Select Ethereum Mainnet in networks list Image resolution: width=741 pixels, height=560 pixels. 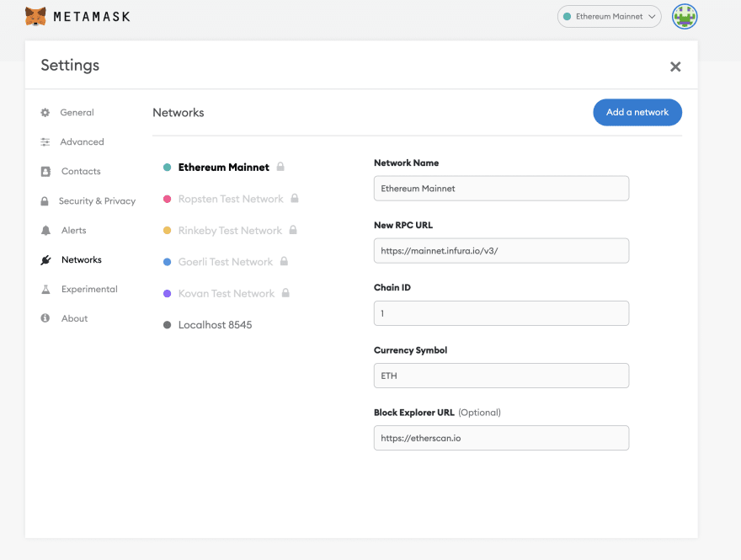pyautogui.click(x=223, y=168)
